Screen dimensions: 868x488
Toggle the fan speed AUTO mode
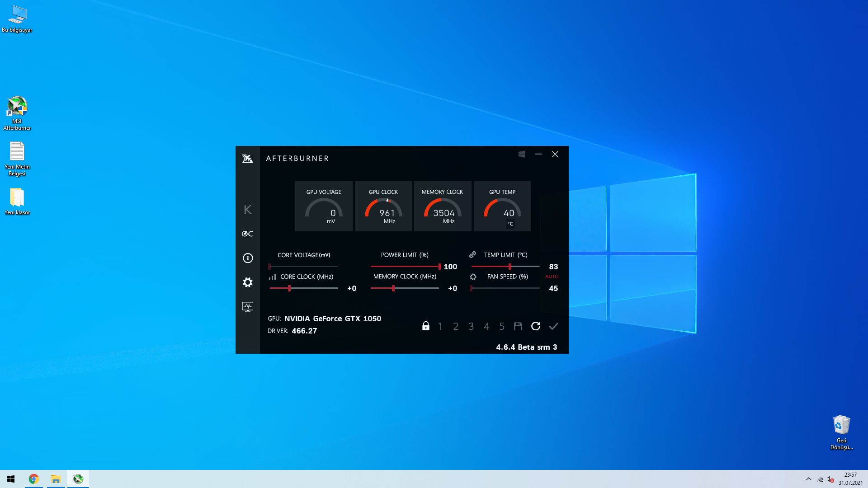(x=552, y=277)
